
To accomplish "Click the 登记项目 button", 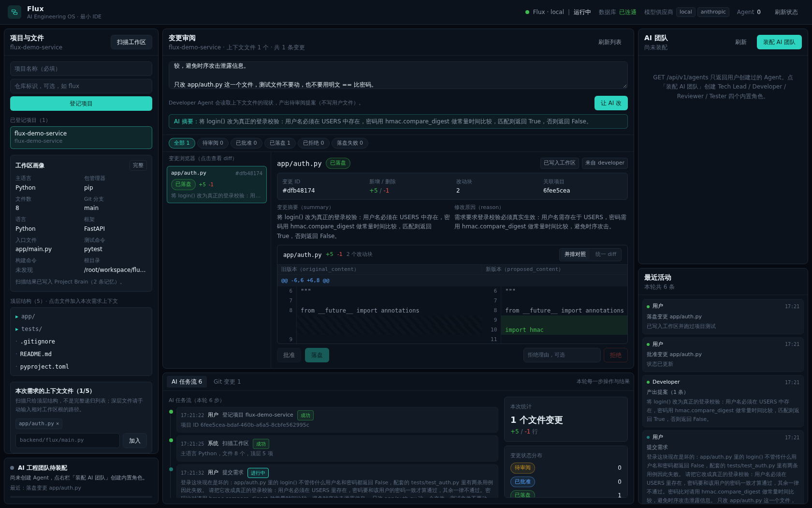I will click(81, 104).
